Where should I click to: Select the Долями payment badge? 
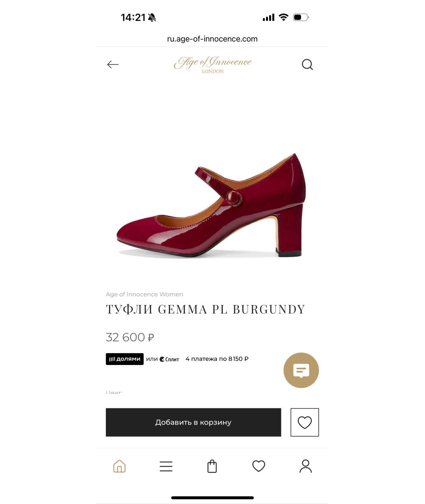coord(125,359)
